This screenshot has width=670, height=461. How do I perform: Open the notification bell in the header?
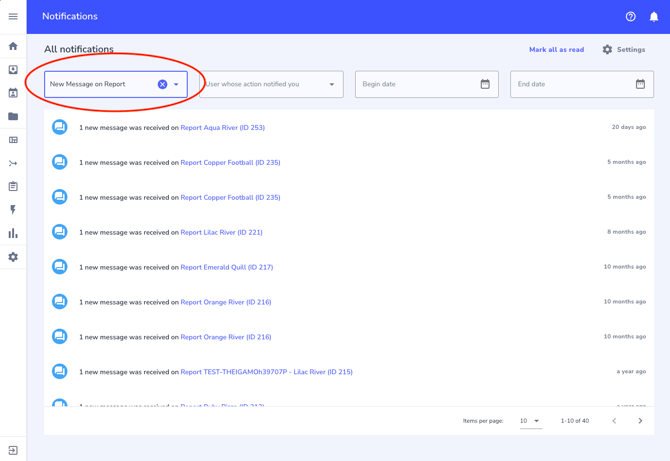(654, 17)
